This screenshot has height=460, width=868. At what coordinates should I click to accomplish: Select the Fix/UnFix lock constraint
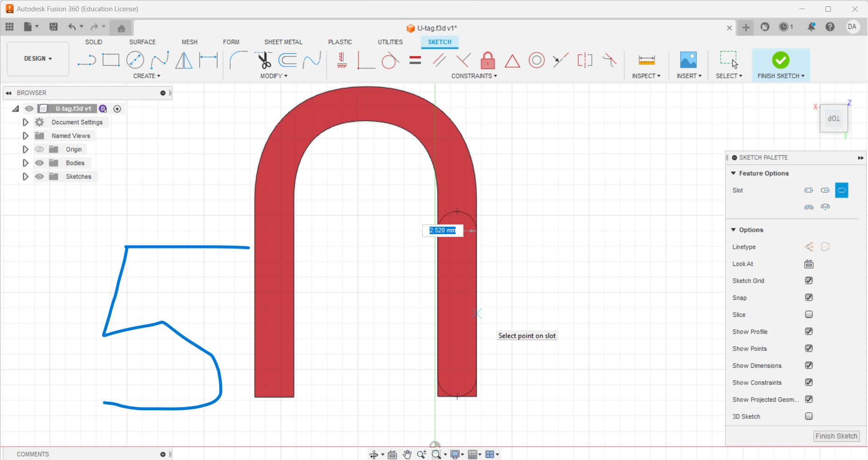[x=487, y=60]
